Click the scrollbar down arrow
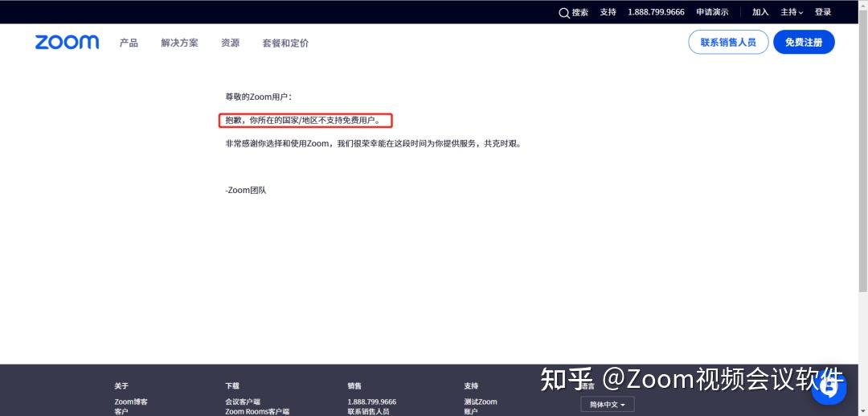The width and height of the screenshot is (868, 416). pyautogui.click(x=863, y=411)
